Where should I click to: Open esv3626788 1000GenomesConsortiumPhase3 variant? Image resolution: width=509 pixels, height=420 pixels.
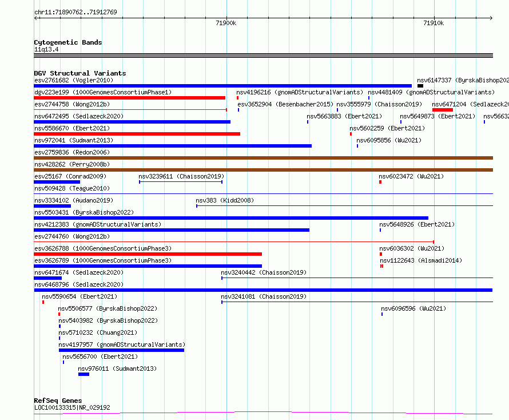point(103,248)
